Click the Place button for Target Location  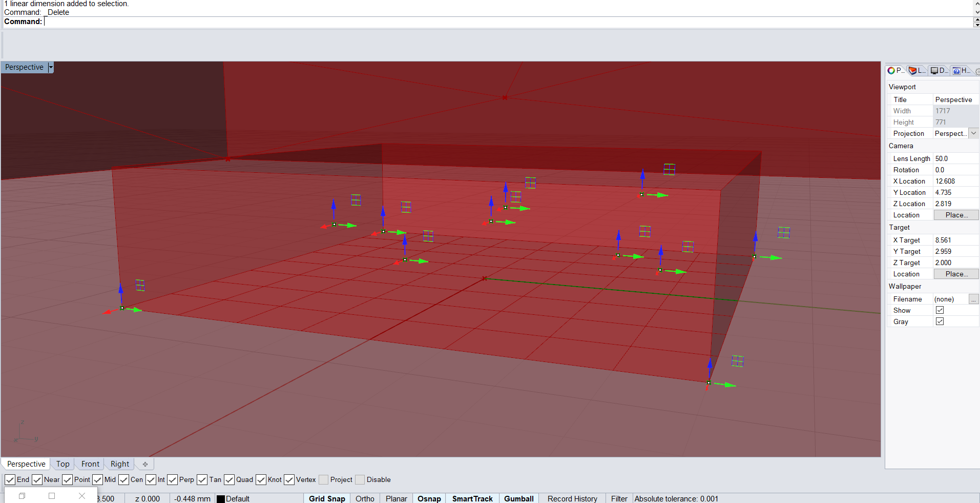point(956,274)
